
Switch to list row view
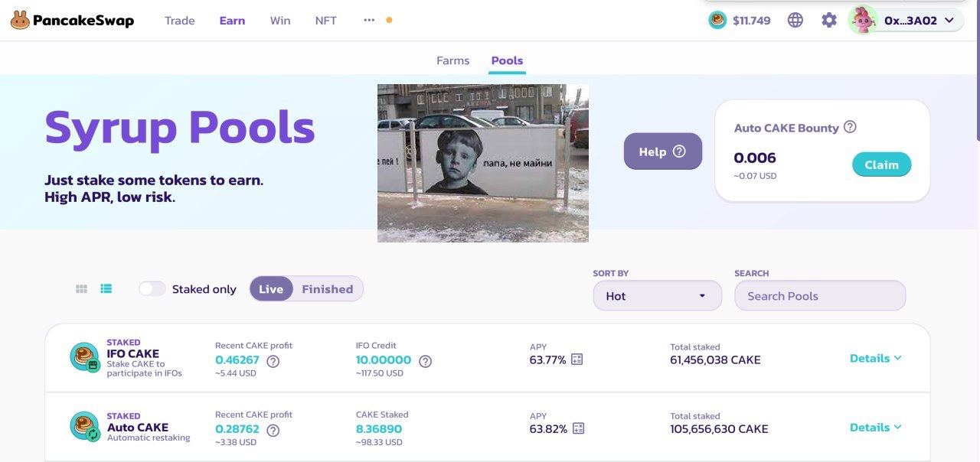106,289
